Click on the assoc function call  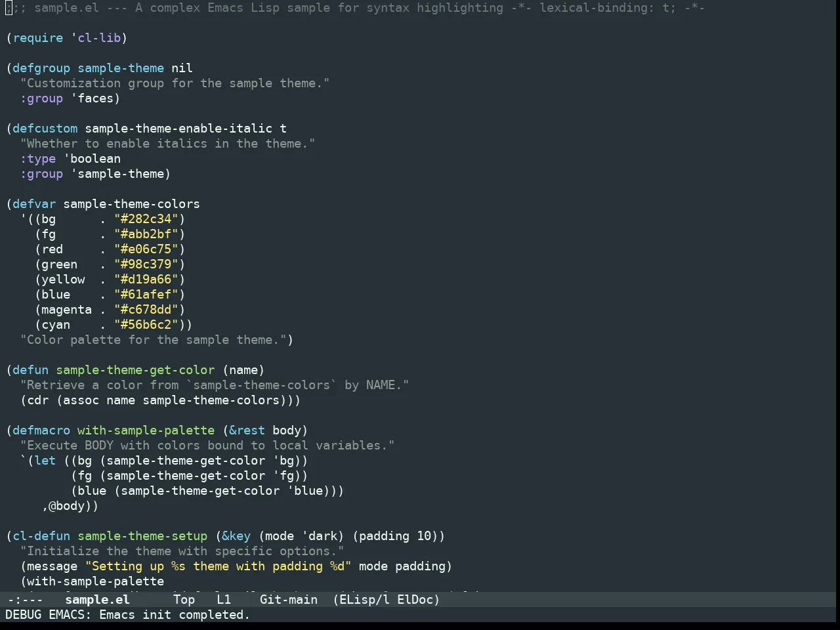(81, 400)
